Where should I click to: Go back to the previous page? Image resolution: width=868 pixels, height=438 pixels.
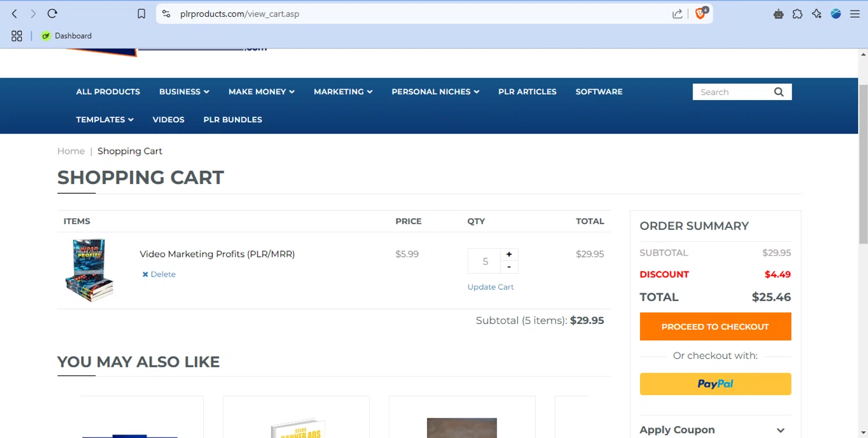pos(15,13)
